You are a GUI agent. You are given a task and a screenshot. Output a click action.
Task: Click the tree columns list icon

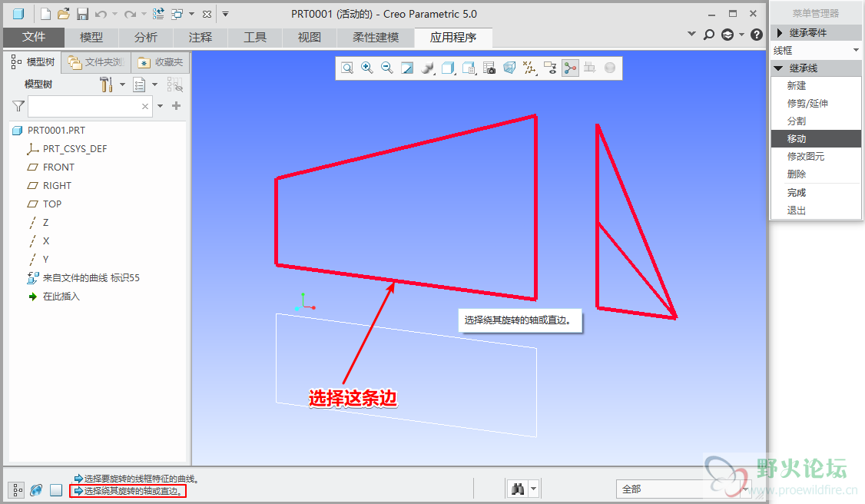[139, 85]
